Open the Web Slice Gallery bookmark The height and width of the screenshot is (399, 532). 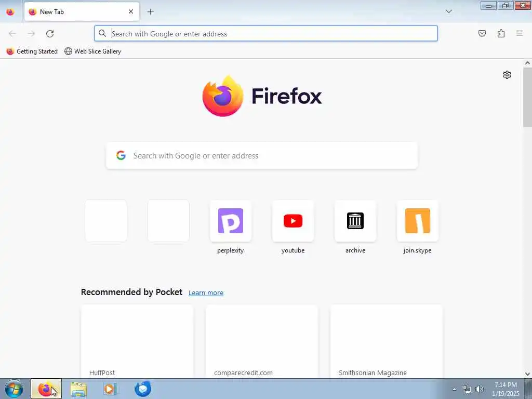click(x=92, y=51)
